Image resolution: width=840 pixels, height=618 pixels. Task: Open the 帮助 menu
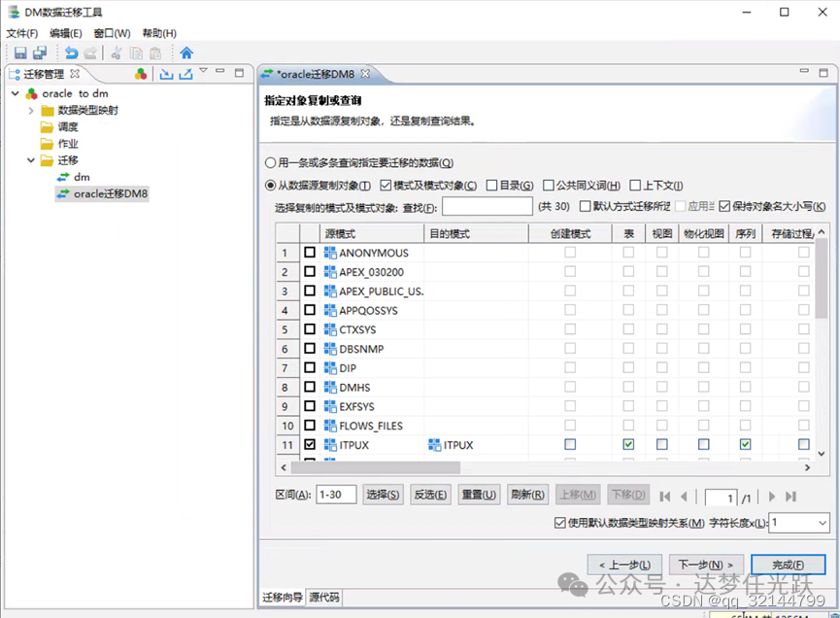[159, 33]
